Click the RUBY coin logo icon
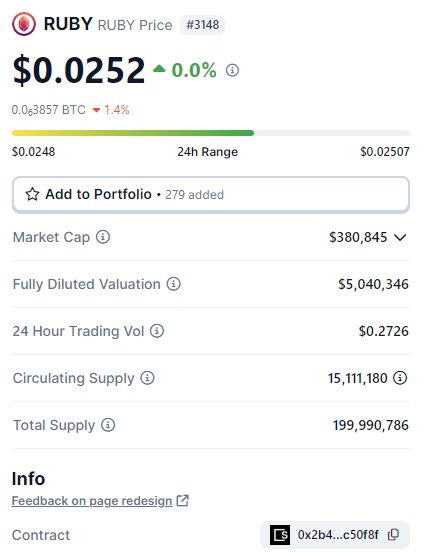426x553 pixels. pyautogui.click(x=24, y=24)
